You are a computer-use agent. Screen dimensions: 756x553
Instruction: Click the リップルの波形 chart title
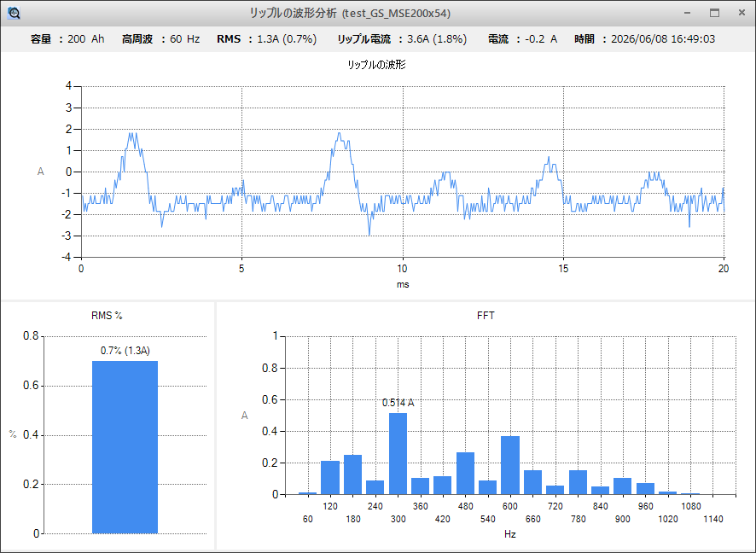pos(376,65)
